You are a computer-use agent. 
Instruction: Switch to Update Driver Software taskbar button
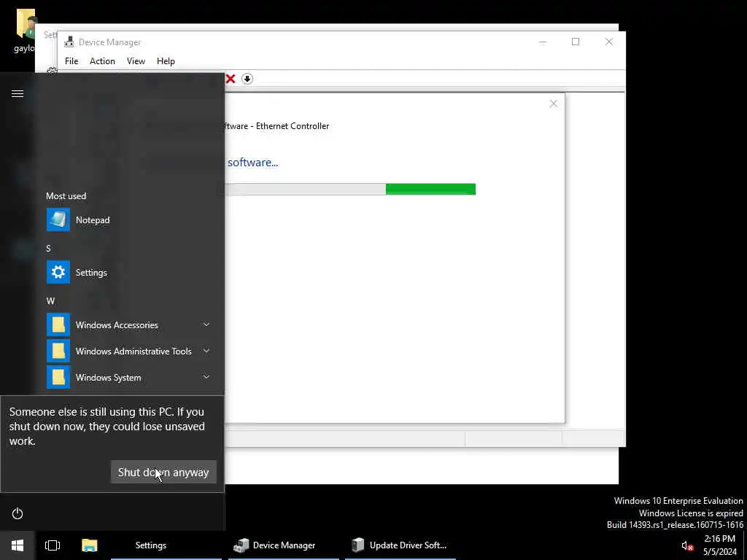click(400, 545)
